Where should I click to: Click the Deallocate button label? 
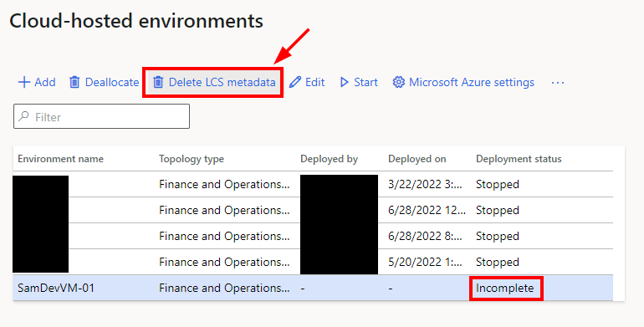point(112,82)
